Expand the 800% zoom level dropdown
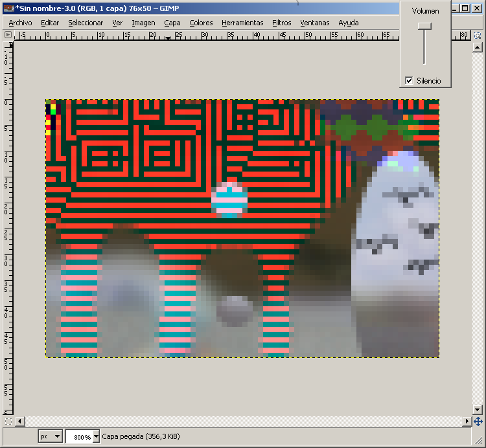The height and width of the screenshot is (448, 486). 97,436
